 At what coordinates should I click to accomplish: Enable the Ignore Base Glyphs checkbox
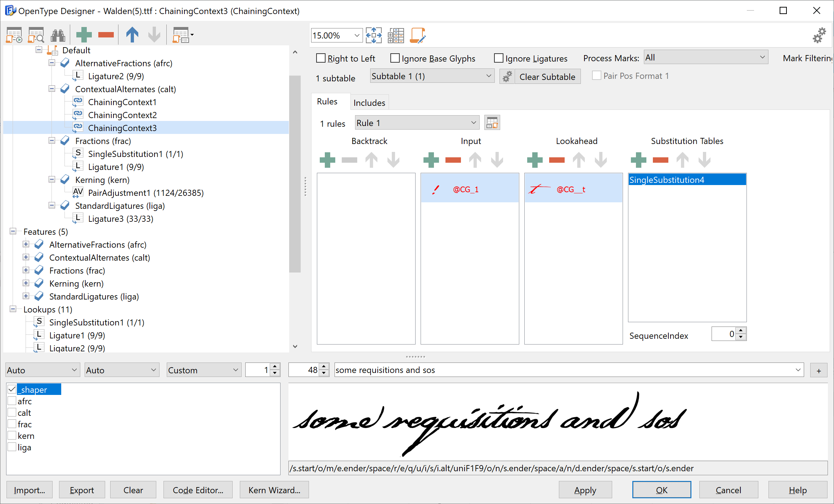[394, 58]
